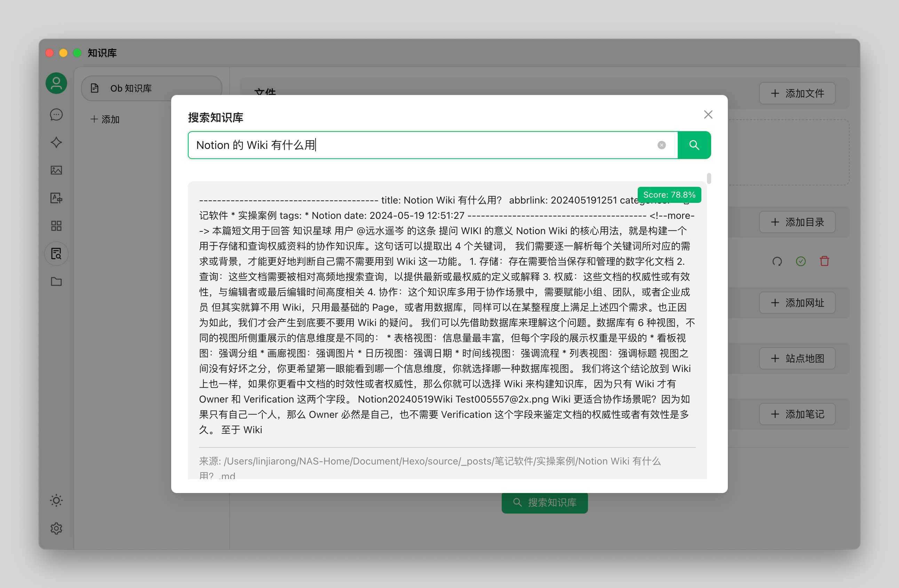Open the files folder sidebar icon
Viewport: 899px width, 588px height.
click(x=56, y=281)
